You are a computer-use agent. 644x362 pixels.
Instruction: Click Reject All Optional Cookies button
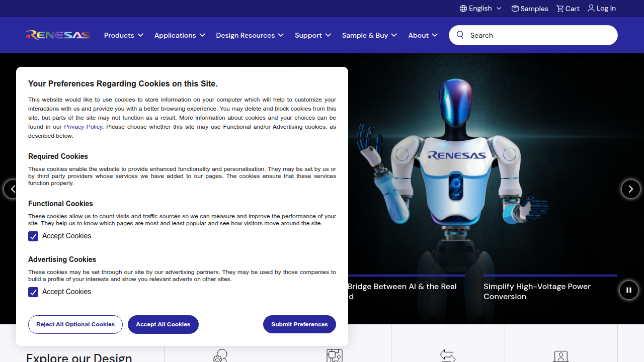tap(75, 324)
